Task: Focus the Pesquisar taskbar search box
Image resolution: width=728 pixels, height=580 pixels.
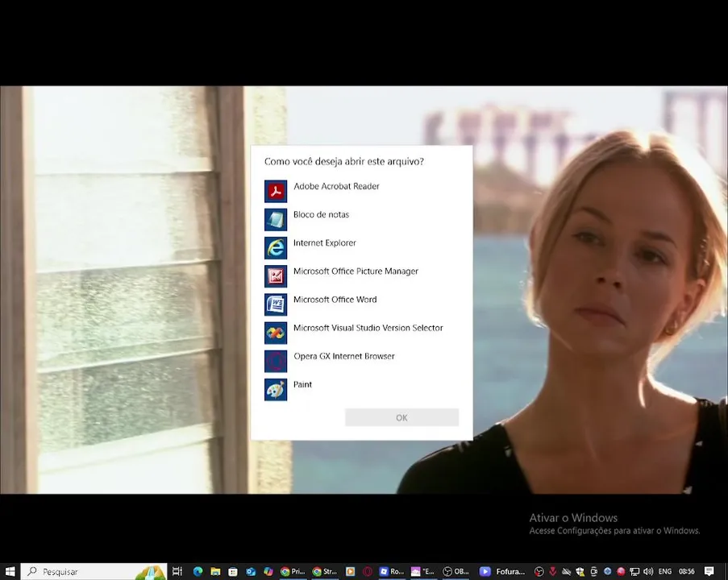Action: click(x=94, y=572)
